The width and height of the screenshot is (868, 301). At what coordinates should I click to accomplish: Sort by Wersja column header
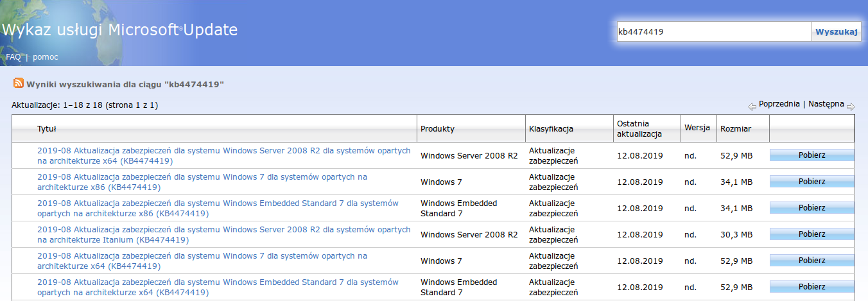(697, 128)
